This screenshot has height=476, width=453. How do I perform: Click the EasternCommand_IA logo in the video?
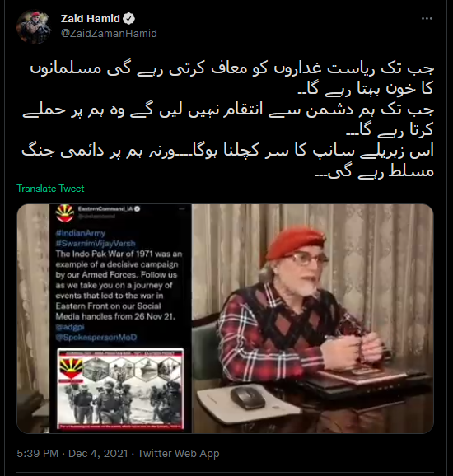point(65,213)
